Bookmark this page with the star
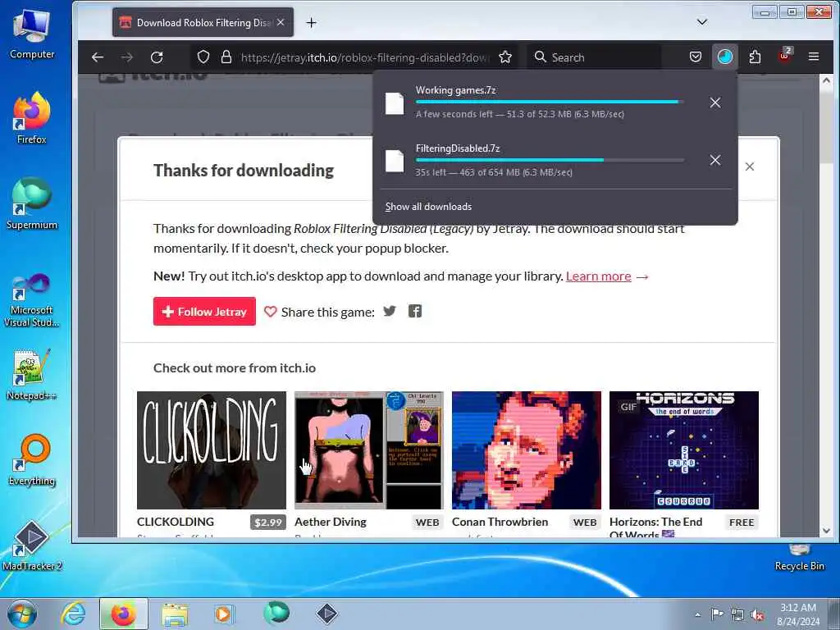Screen dimensions: 840x630 tap(505, 57)
